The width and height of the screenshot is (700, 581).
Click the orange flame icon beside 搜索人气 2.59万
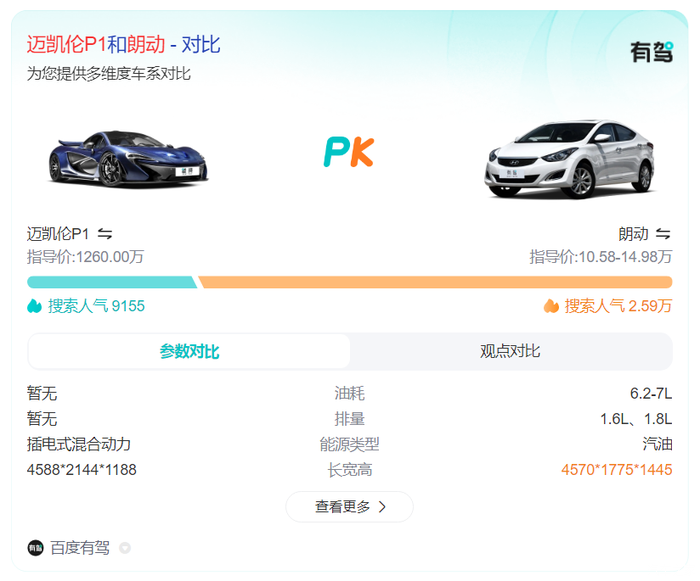pos(551,306)
